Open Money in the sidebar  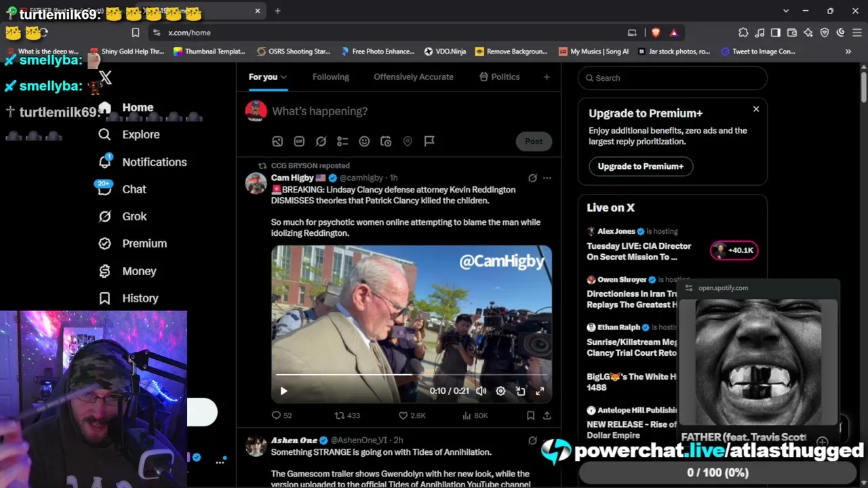click(x=127, y=271)
